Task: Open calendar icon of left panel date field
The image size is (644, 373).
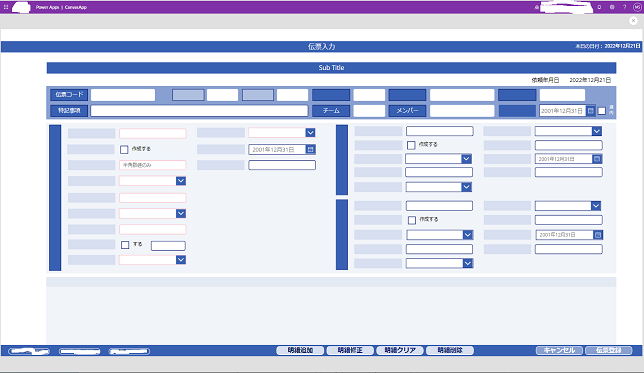Action: [310, 150]
